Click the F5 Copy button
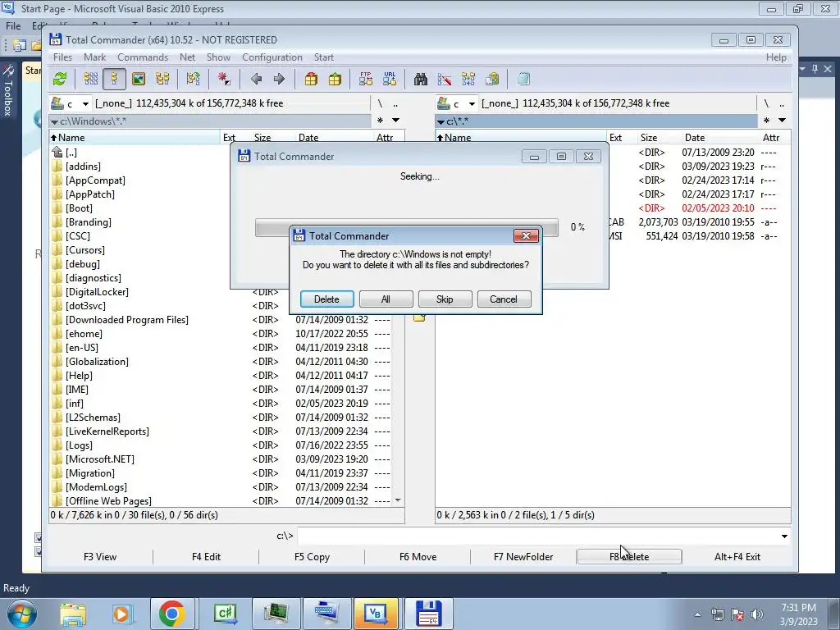840x630 pixels. (x=312, y=557)
